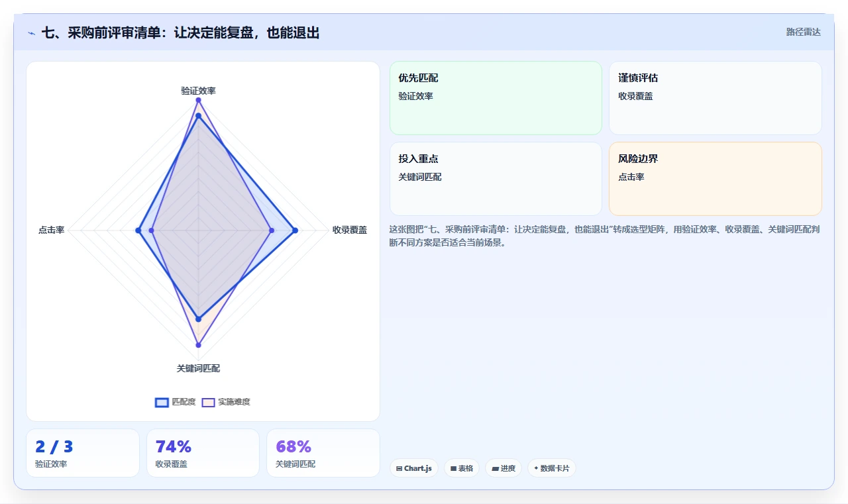Click 验证效率 text in 优先匹配 card
Screen dimensions: 848x504
(415, 96)
